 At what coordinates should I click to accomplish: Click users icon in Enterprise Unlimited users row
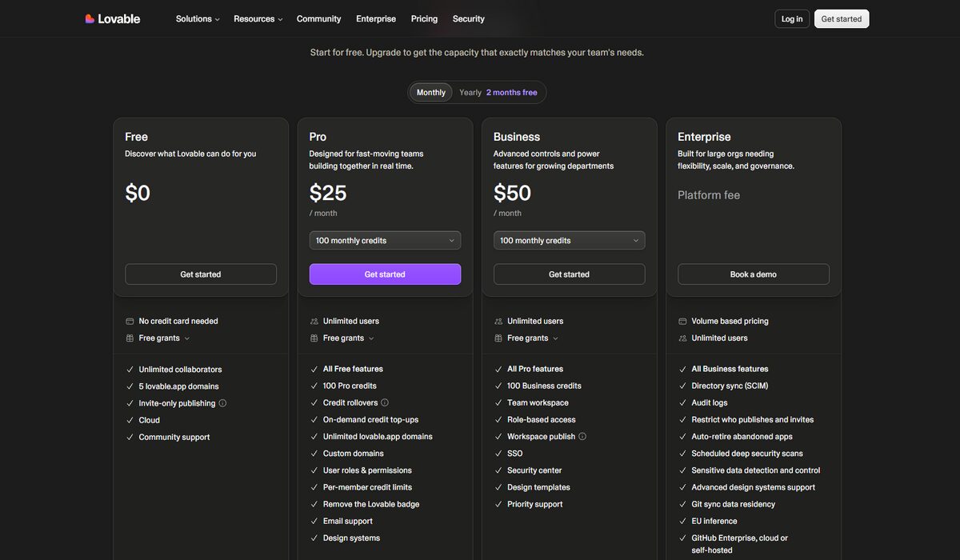[x=682, y=338]
